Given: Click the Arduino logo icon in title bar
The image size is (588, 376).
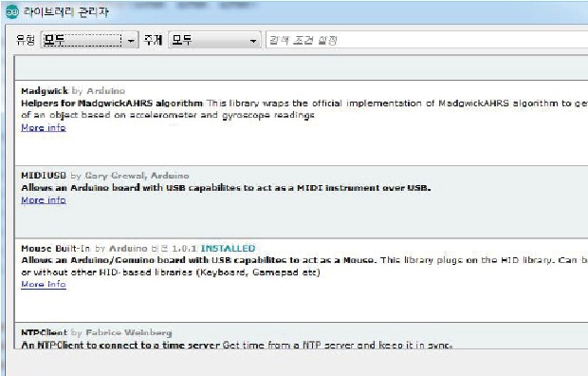Looking at the screenshot, I should 12,11.
